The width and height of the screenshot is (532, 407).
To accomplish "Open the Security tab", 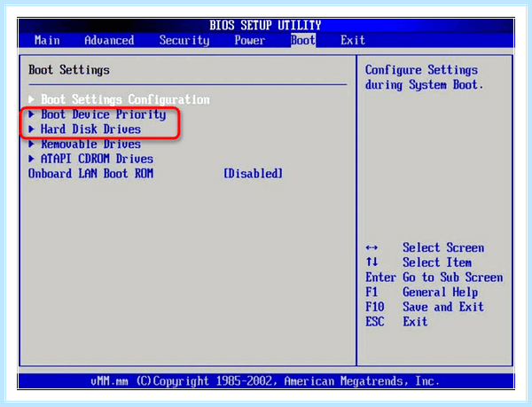I will coord(184,41).
